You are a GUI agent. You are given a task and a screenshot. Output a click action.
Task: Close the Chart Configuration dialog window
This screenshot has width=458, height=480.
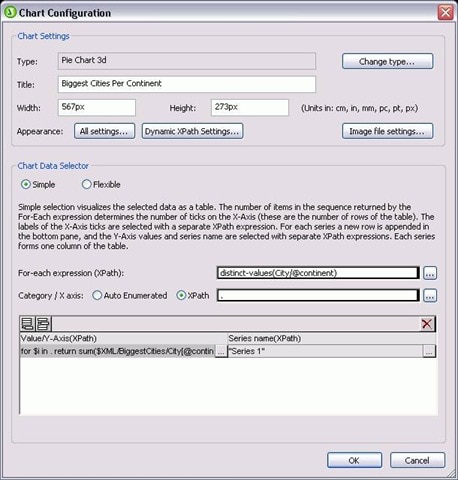click(x=445, y=13)
